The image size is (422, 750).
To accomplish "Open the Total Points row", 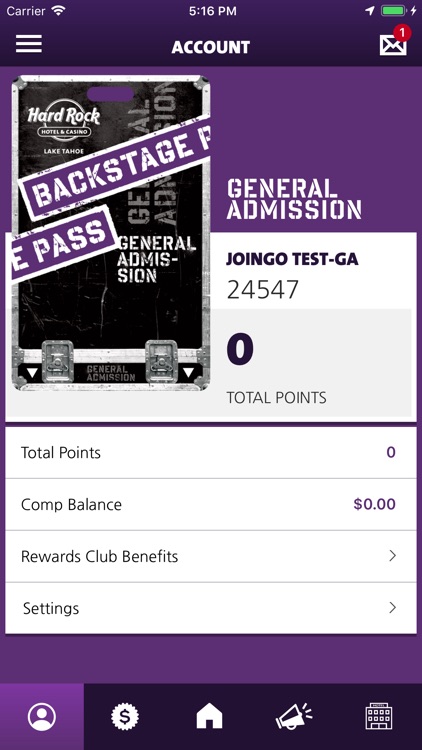I will (x=211, y=452).
